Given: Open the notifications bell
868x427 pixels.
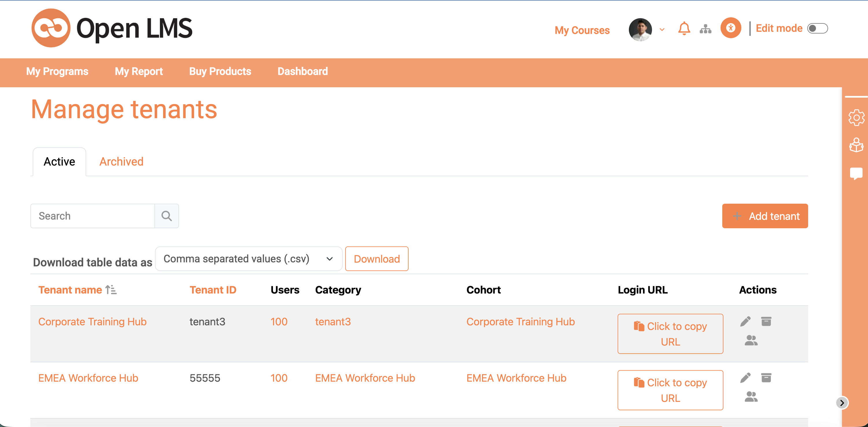Looking at the screenshot, I should point(684,29).
